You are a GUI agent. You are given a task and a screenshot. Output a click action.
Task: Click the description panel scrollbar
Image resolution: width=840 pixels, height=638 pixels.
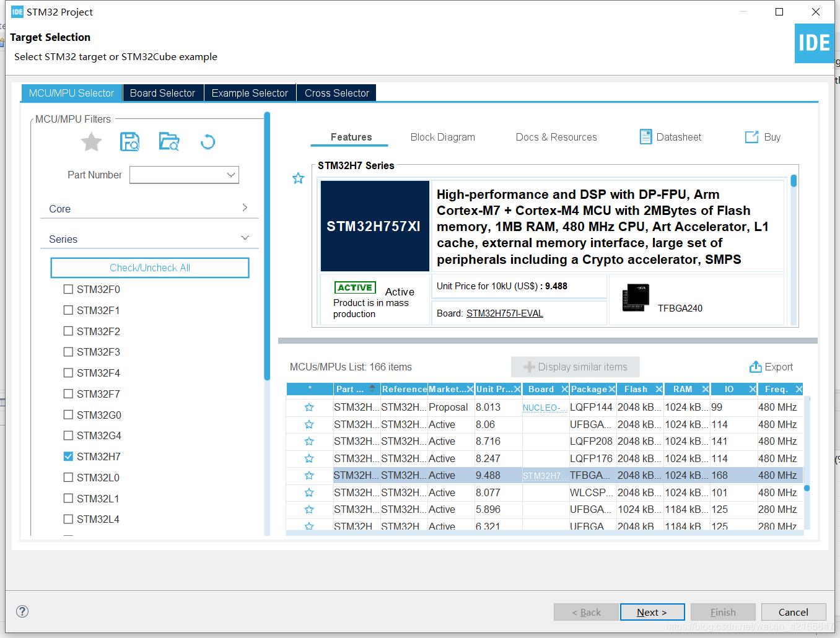click(x=794, y=181)
